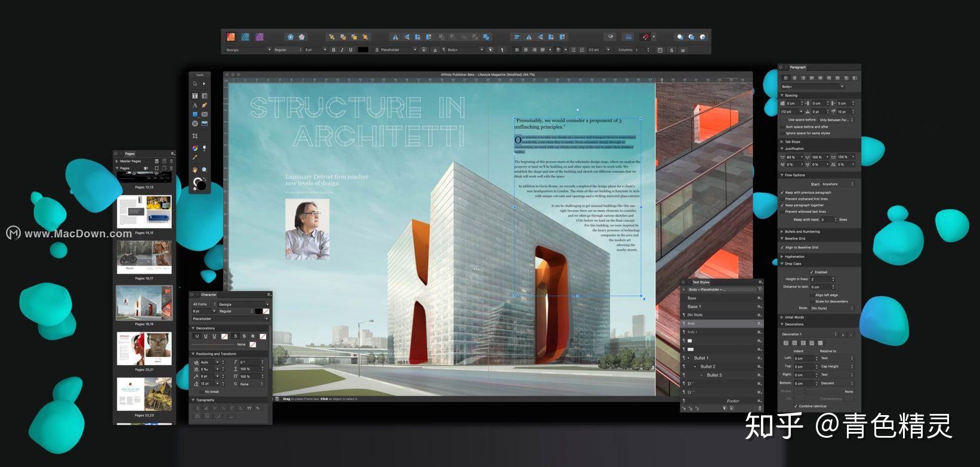Enable Sum space before and after
The image size is (980, 467).
[782, 127]
